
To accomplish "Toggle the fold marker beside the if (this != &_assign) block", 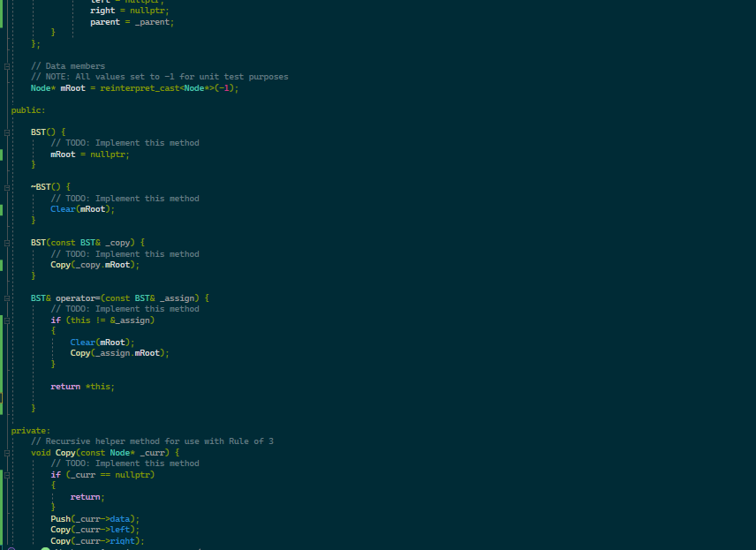I will pos(7,320).
